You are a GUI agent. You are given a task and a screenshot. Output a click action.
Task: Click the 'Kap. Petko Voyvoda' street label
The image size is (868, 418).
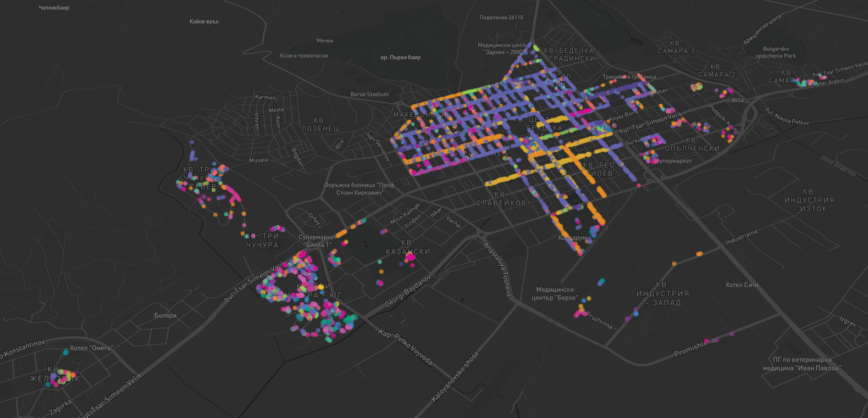[406, 348]
